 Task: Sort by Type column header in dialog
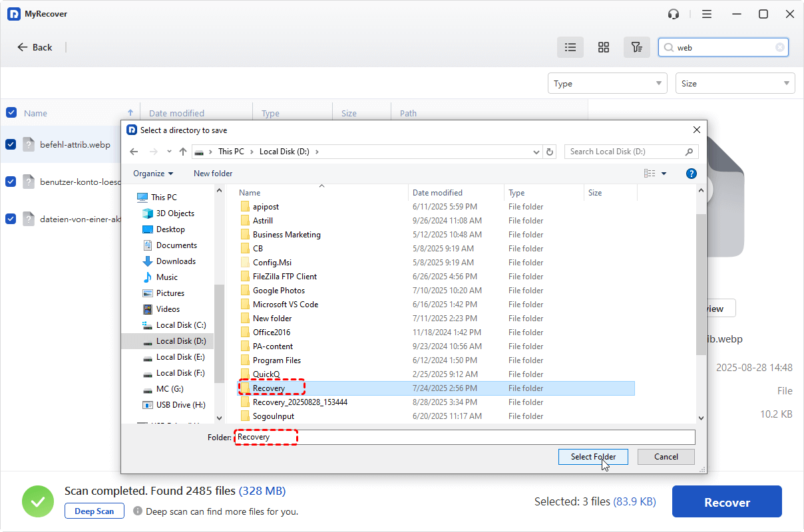tap(544, 193)
